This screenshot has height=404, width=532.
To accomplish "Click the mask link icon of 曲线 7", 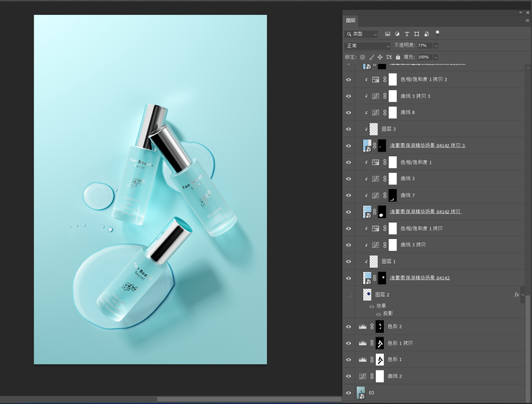I will 385,195.
